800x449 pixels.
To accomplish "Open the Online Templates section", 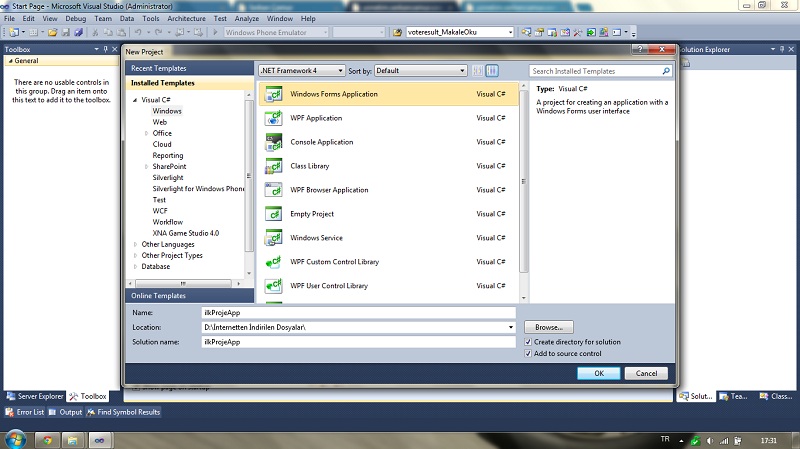I will click(x=189, y=296).
